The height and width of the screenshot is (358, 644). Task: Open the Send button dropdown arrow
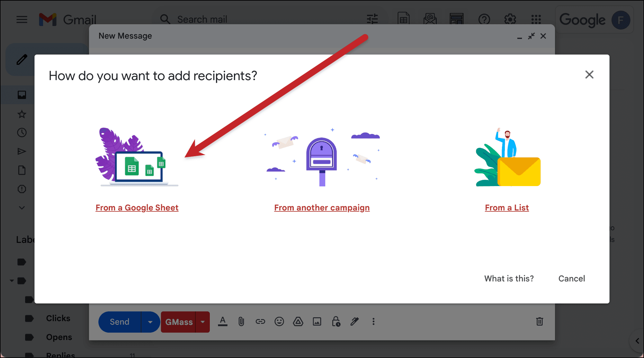[150, 322]
